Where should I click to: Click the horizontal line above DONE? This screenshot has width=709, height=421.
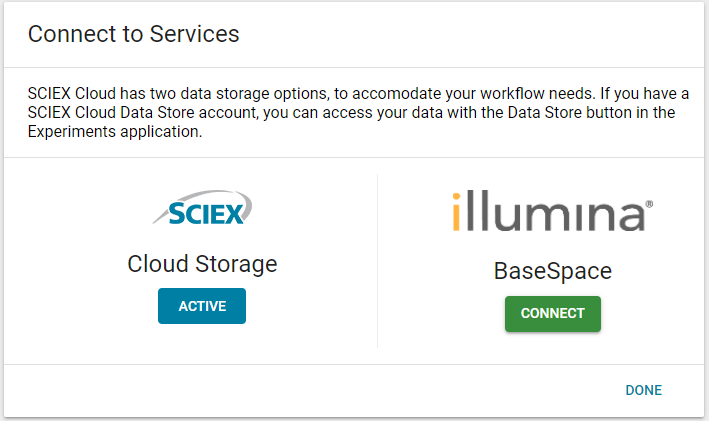coord(354,364)
